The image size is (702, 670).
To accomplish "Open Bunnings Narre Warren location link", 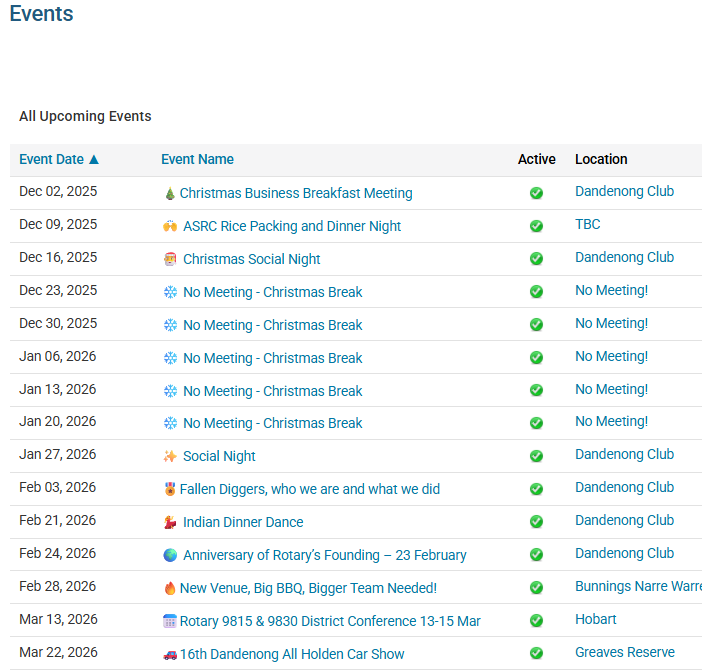I will coord(638,587).
